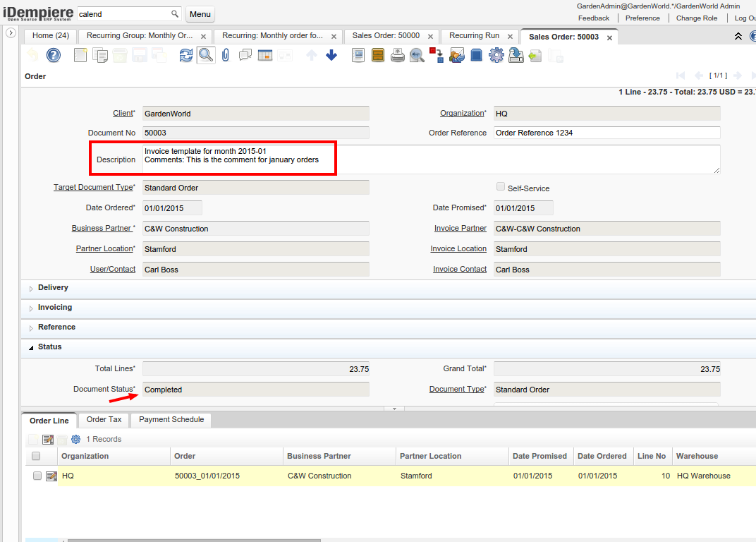The height and width of the screenshot is (542, 756).
Task: Toggle grid view in the toolbar
Action: (265, 55)
